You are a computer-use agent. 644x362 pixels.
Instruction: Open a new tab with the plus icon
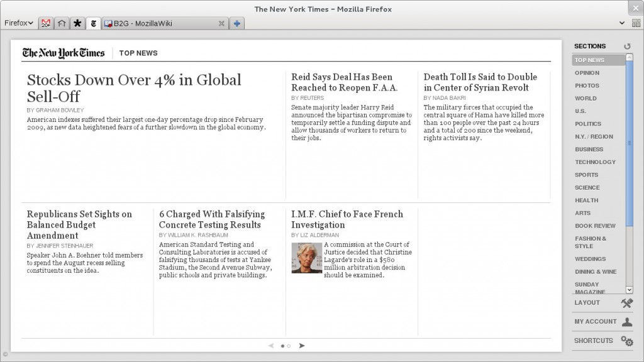coord(237,23)
